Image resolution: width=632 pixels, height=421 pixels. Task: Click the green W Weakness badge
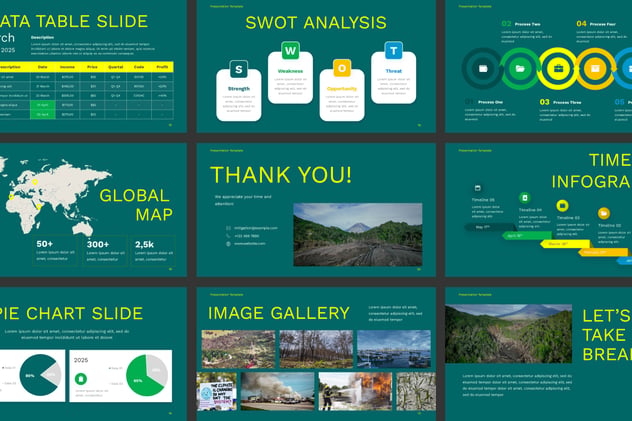pyautogui.click(x=290, y=51)
